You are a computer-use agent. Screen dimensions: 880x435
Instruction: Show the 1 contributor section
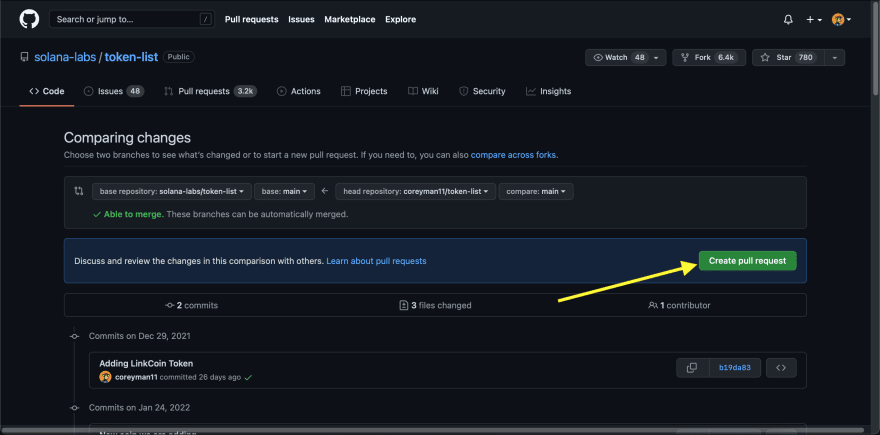[x=679, y=305]
